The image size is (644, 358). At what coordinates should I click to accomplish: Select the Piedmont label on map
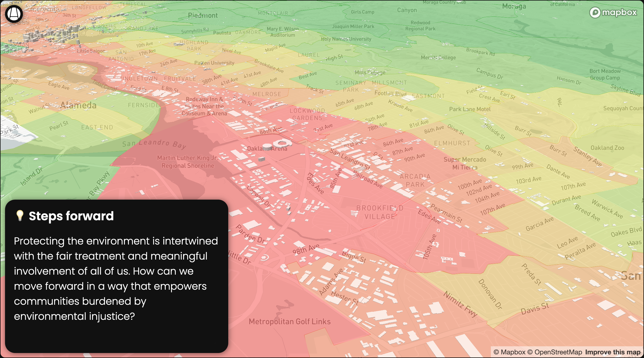coord(203,15)
